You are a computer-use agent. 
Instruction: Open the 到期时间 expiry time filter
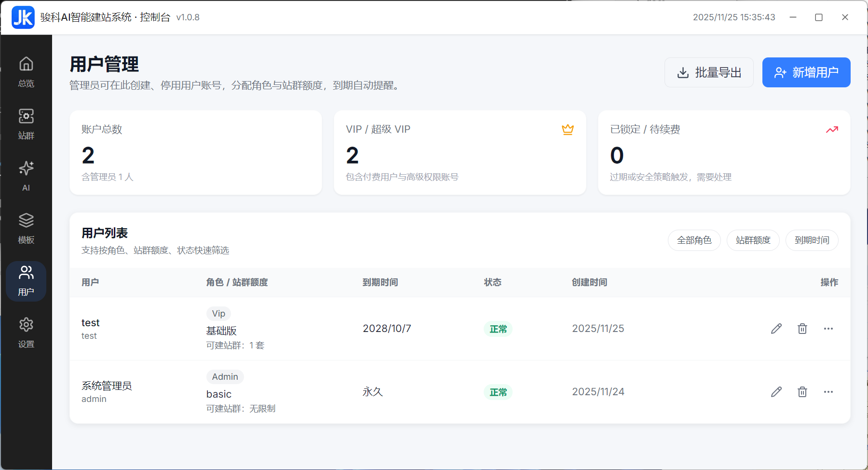coord(812,240)
